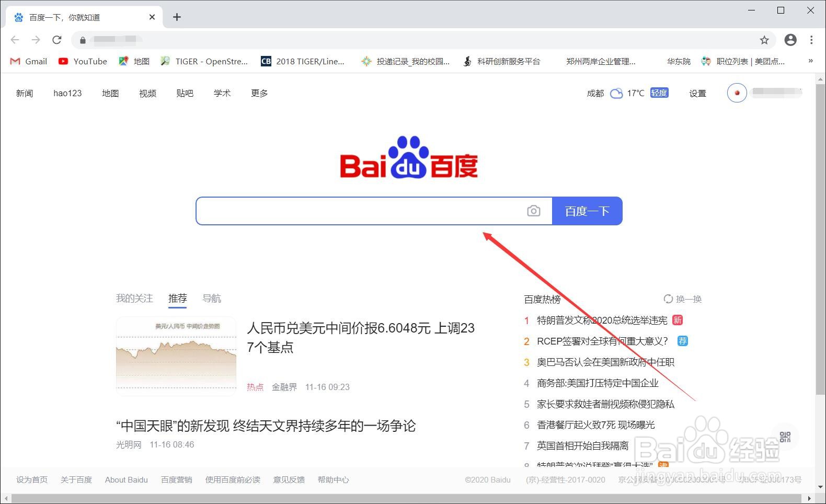The width and height of the screenshot is (826, 504).
Task: Click the browser forward arrow
Action: coord(36,40)
